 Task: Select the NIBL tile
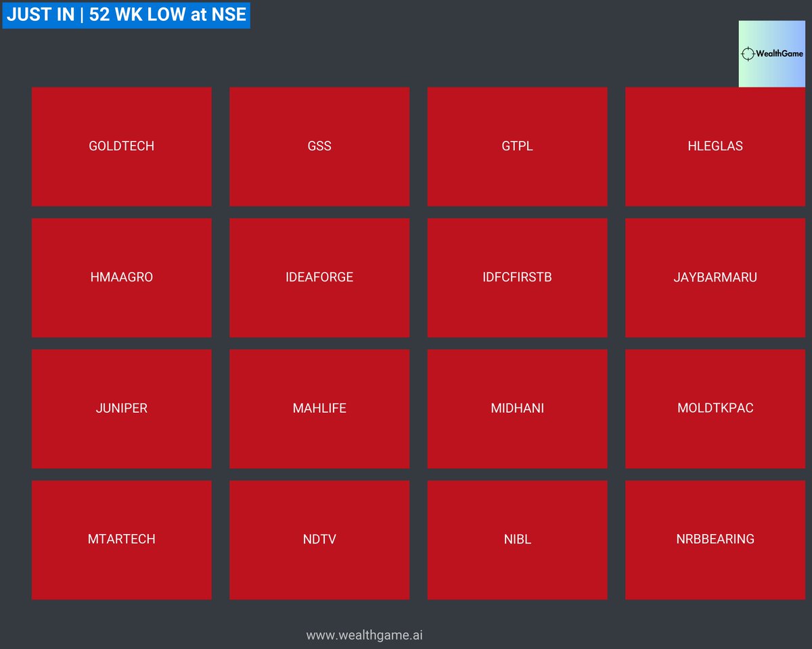[x=518, y=540]
